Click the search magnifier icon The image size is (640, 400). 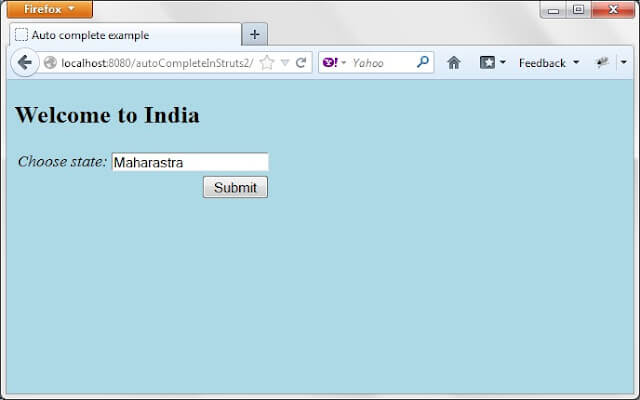(x=423, y=62)
